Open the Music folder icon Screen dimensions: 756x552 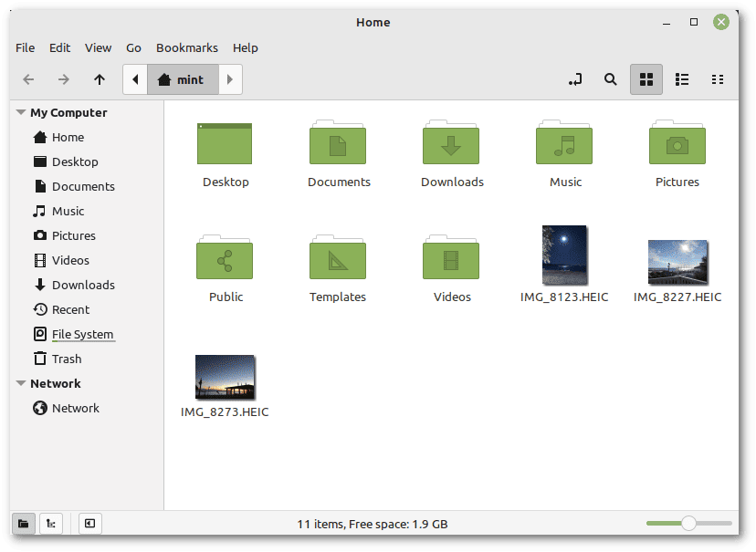pos(565,146)
